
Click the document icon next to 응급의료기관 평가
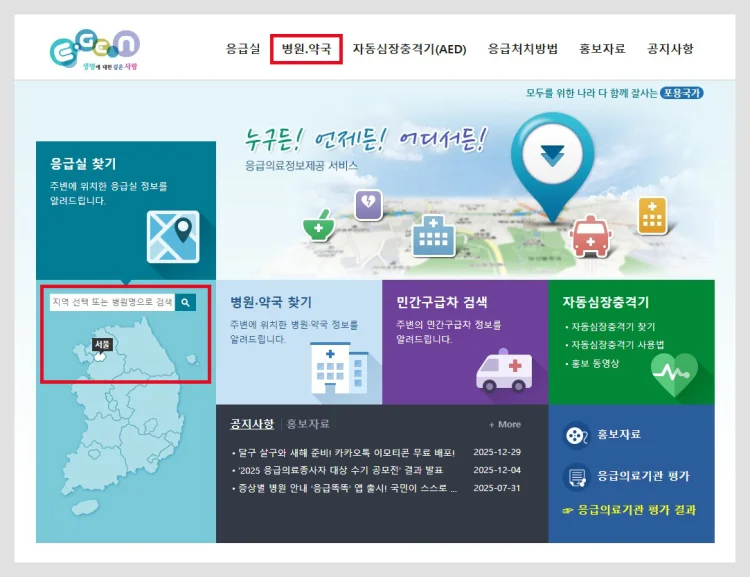[576, 477]
